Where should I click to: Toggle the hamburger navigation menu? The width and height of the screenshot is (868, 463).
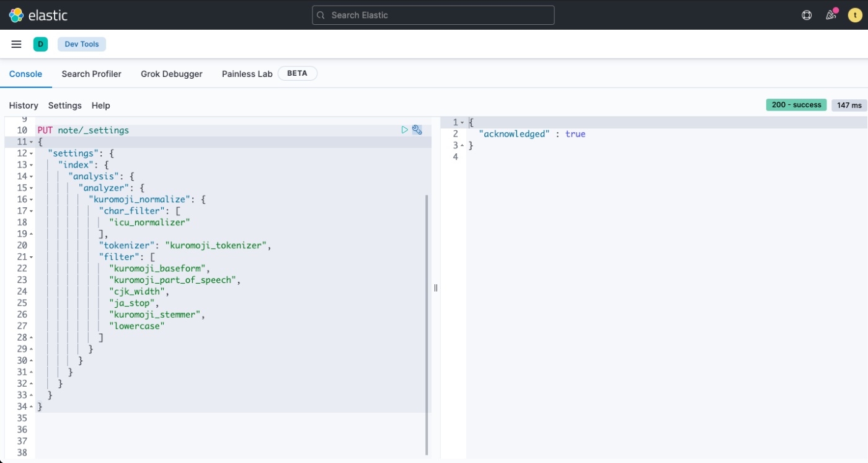17,44
